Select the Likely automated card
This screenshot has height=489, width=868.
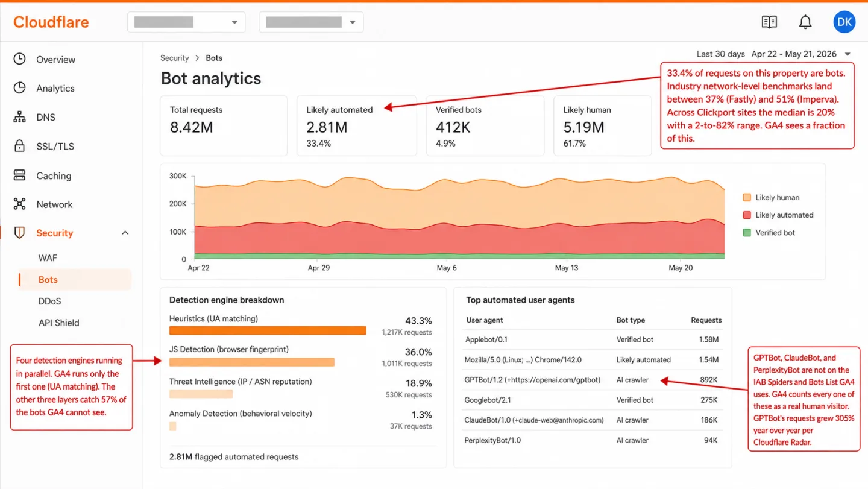point(357,125)
